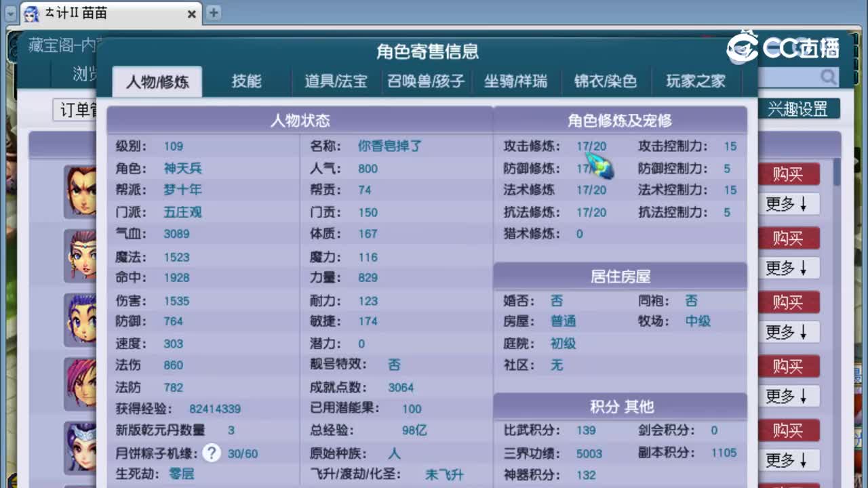Screen dimensions: 868x488
Task: Switch to the 召唤兽/孩子 tab
Action: pos(426,81)
